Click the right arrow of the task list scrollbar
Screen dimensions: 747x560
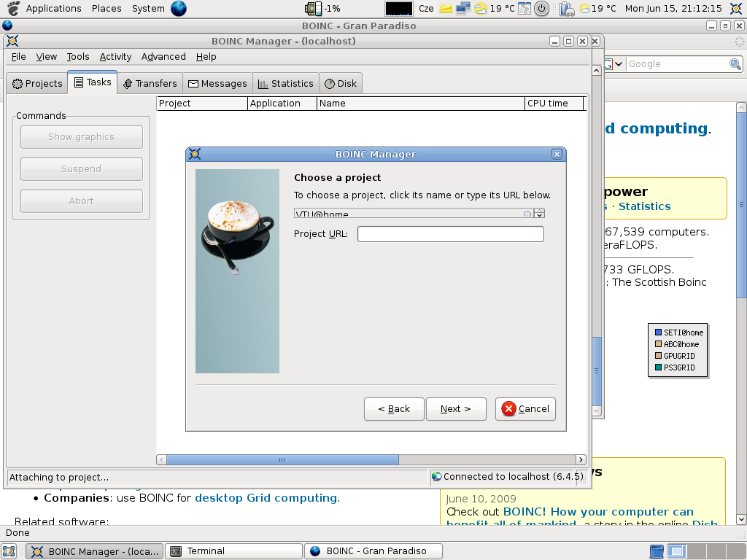581,459
